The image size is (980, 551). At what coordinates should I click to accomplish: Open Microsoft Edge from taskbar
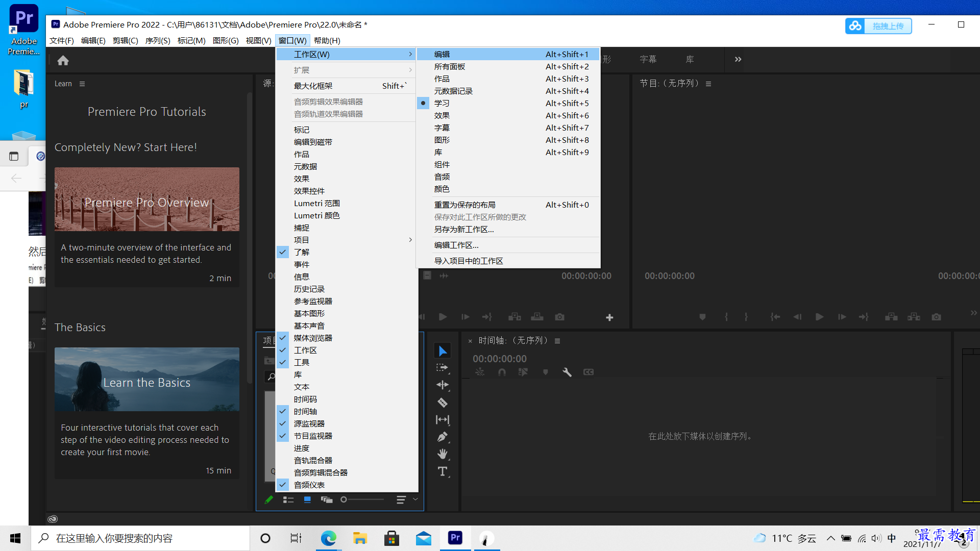pyautogui.click(x=328, y=538)
